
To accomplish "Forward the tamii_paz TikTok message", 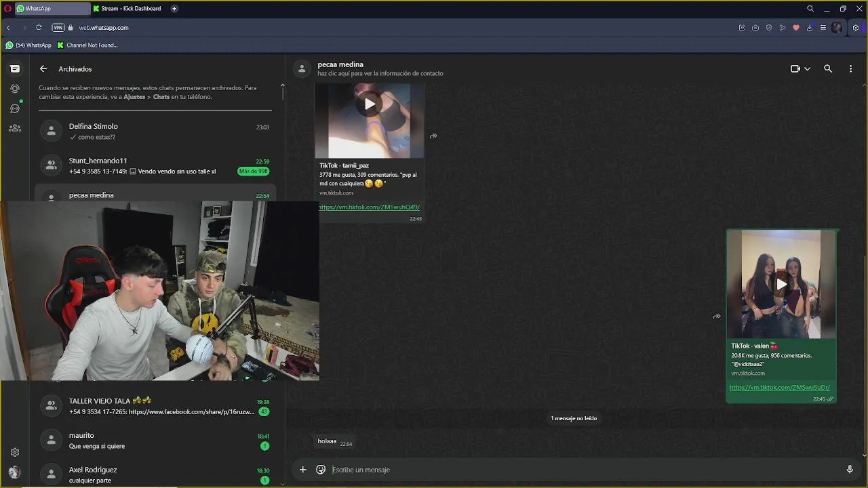I will pyautogui.click(x=433, y=136).
